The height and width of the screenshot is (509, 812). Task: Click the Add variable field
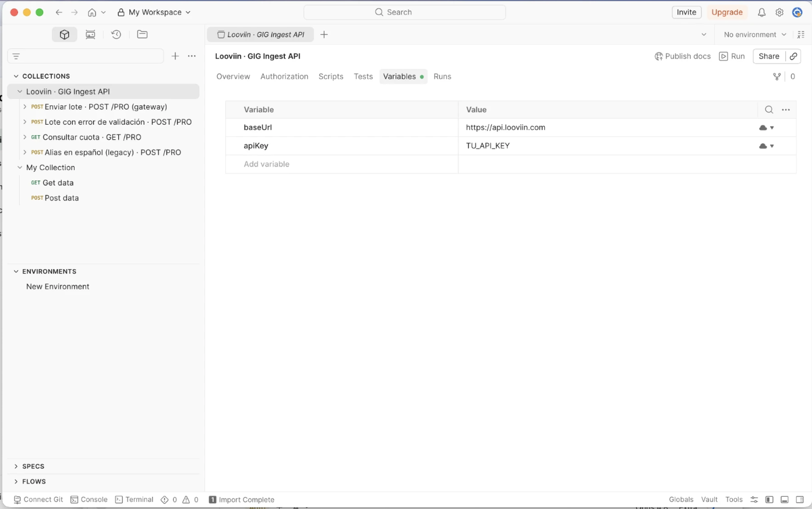tap(342, 164)
